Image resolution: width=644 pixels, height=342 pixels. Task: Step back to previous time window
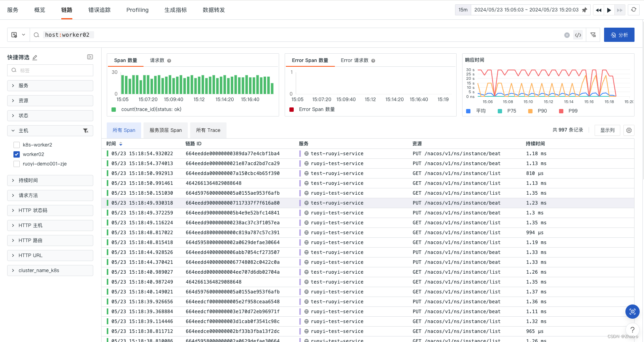pos(599,10)
